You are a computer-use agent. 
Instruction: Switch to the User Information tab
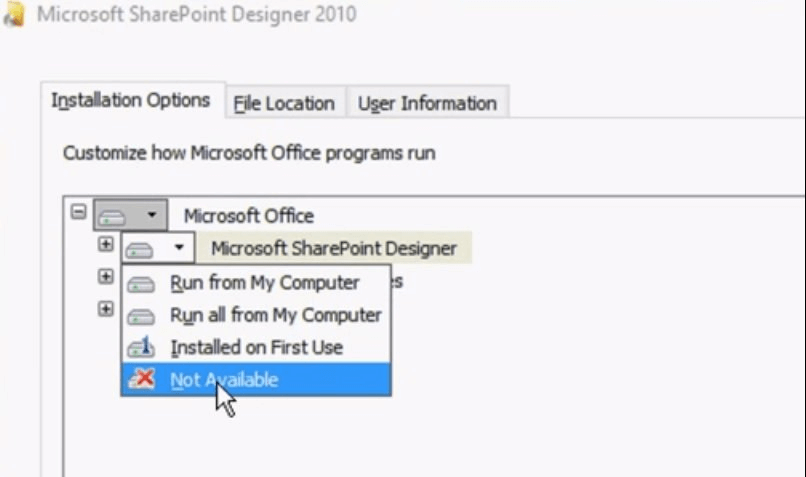[x=428, y=103]
